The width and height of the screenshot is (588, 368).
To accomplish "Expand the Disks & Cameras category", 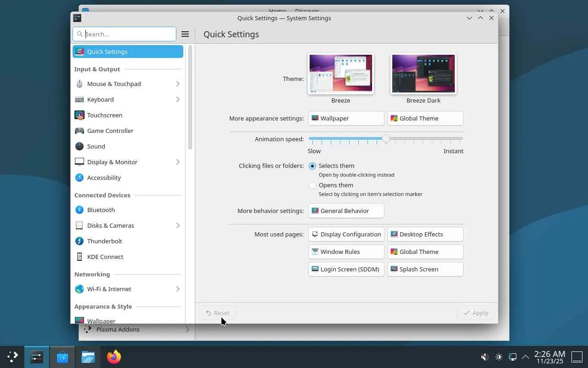I will click(178, 225).
